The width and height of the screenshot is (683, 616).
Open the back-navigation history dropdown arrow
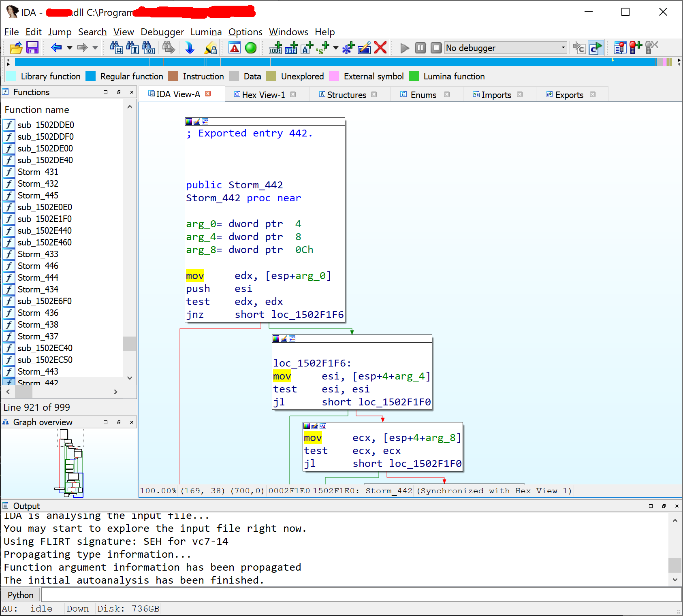click(x=70, y=48)
